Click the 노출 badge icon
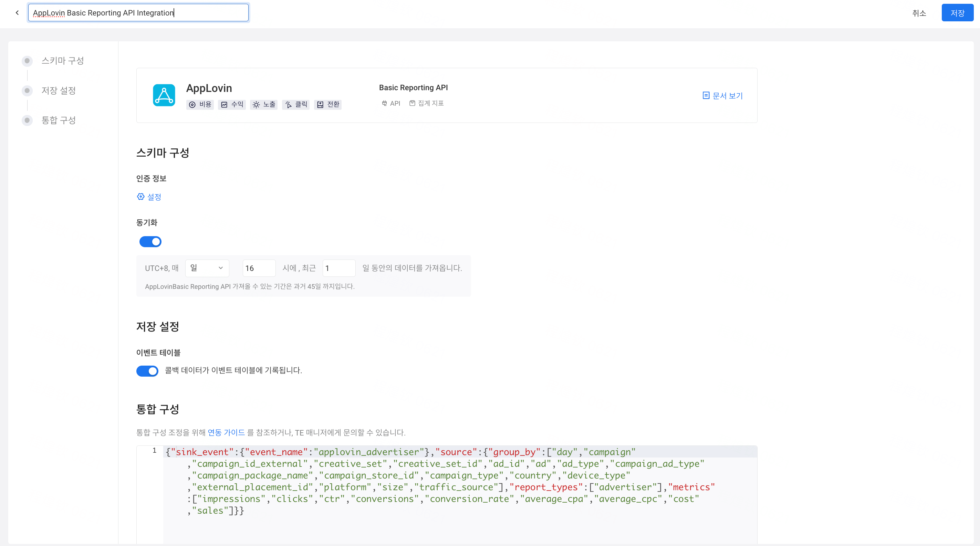 256,105
